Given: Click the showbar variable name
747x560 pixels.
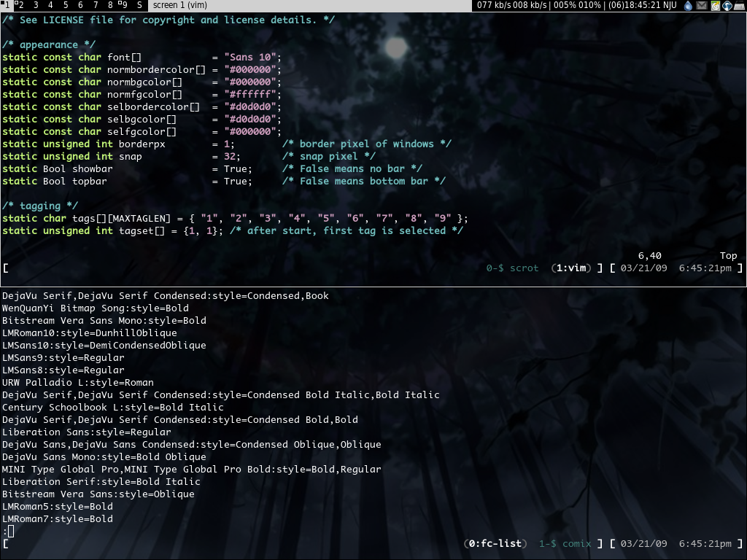Looking at the screenshot, I should (x=93, y=168).
